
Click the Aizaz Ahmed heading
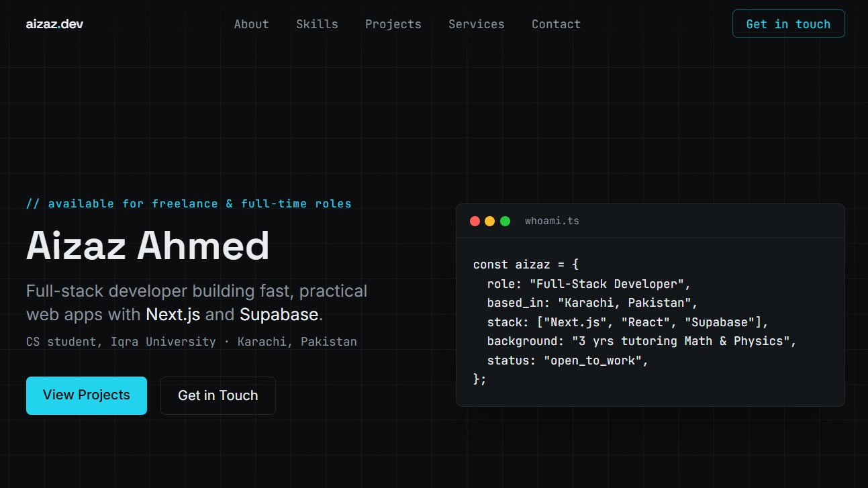click(x=148, y=246)
